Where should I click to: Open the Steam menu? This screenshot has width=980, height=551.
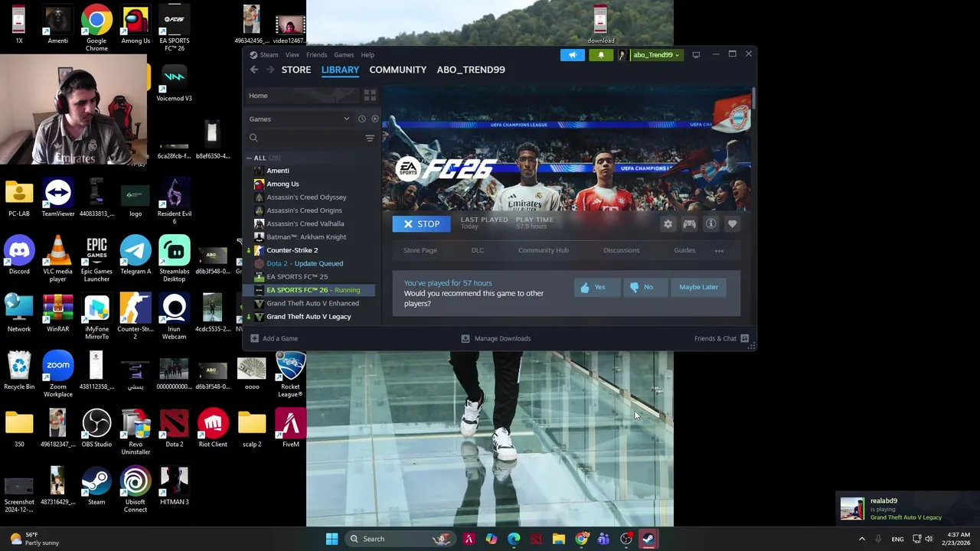point(269,55)
